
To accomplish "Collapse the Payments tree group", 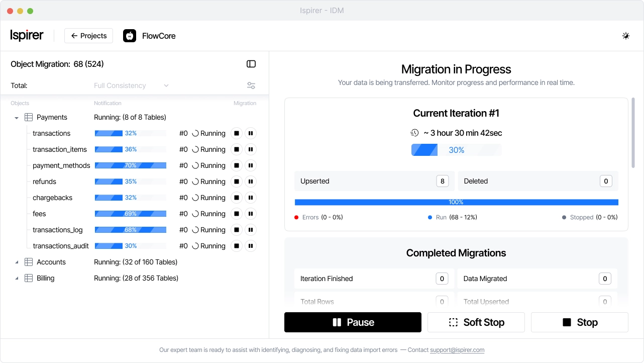I will [x=17, y=118].
